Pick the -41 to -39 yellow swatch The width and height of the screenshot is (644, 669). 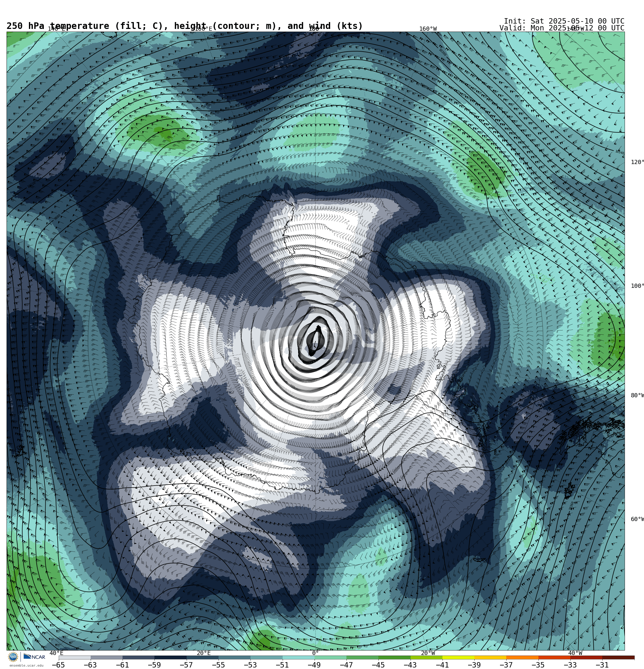(x=458, y=657)
